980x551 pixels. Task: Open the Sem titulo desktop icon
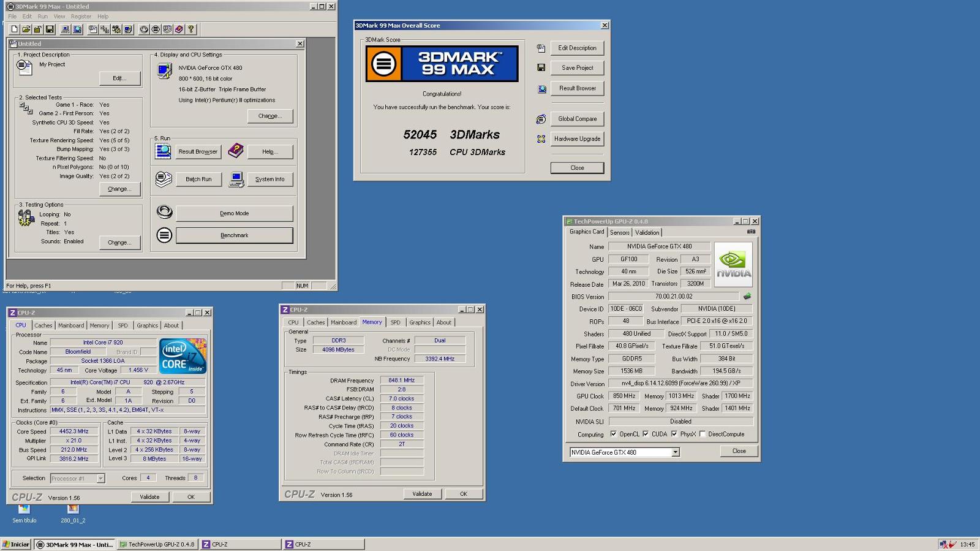tap(24, 514)
